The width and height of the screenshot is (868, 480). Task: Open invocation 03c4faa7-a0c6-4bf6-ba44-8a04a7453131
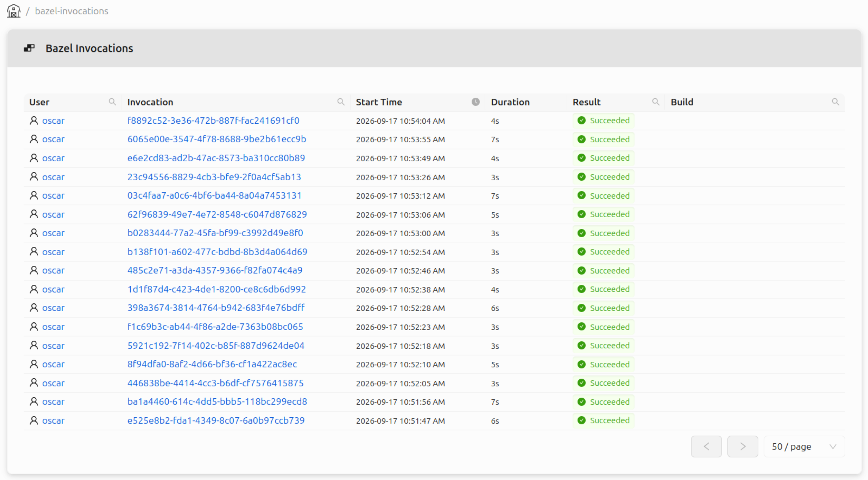(214, 196)
